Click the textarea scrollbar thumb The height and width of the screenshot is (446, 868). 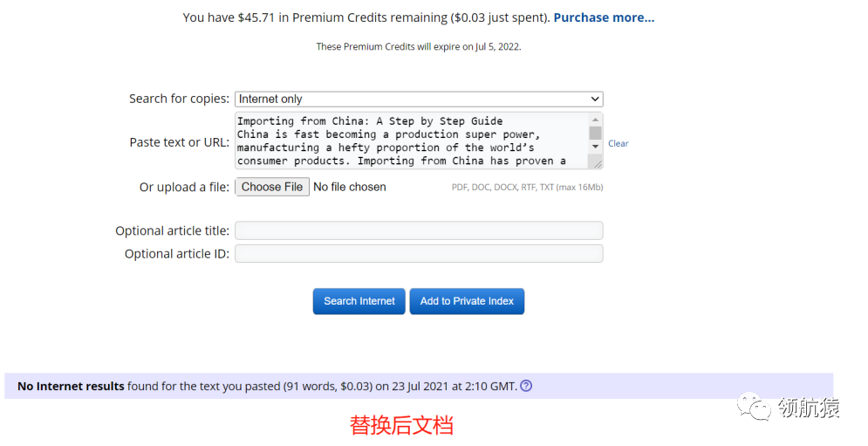click(x=595, y=133)
